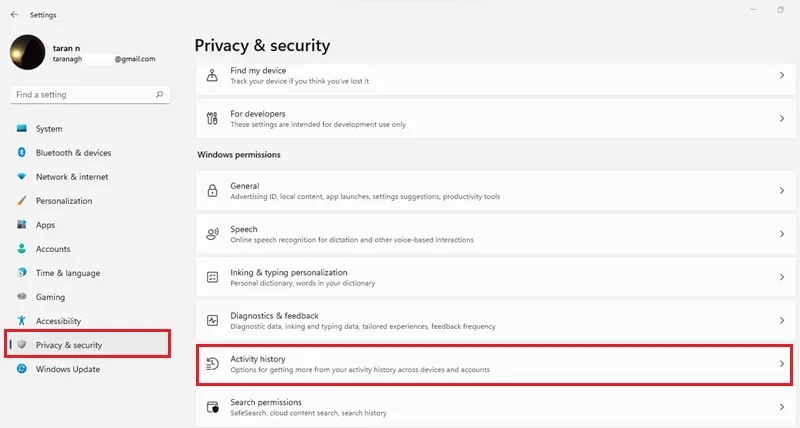Click the Speech recognition icon
Screen dimensions: 800x428
[212, 234]
